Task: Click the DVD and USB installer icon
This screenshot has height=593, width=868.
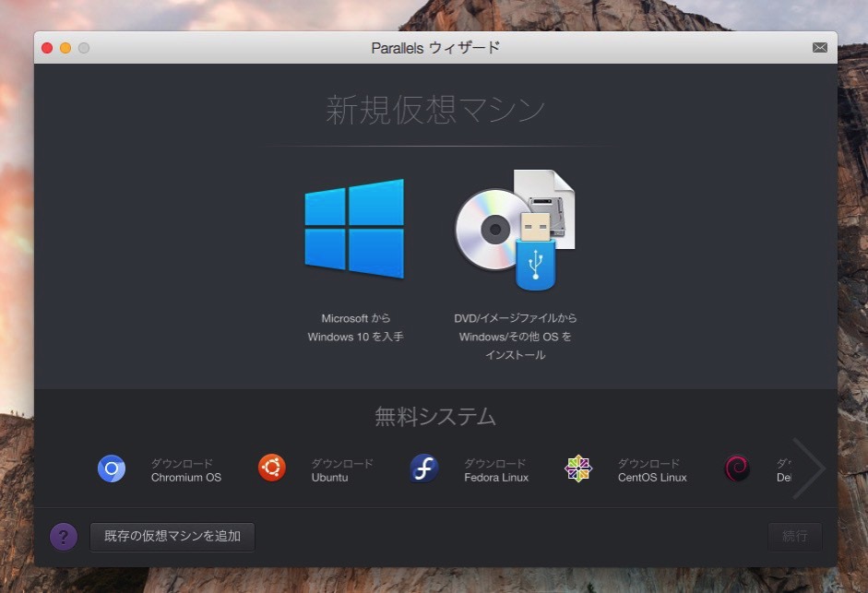Action: click(x=515, y=230)
